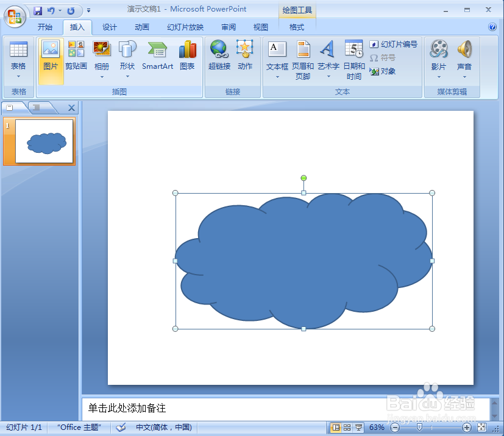Insert 日期和时间 date and time
This screenshot has height=436, width=504.
click(x=354, y=60)
